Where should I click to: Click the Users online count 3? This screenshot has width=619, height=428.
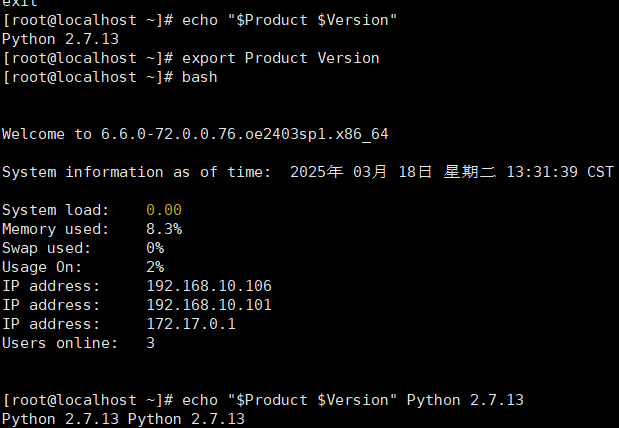(150, 343)
